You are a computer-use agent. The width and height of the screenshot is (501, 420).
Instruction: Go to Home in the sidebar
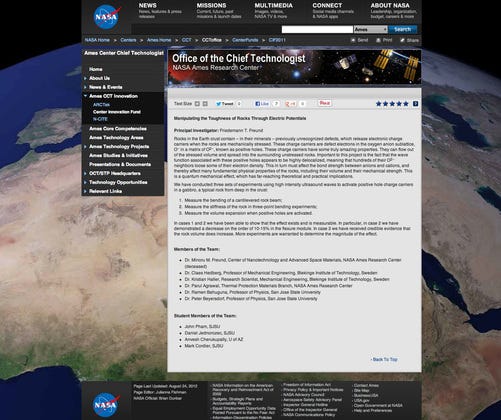[96, 69]
